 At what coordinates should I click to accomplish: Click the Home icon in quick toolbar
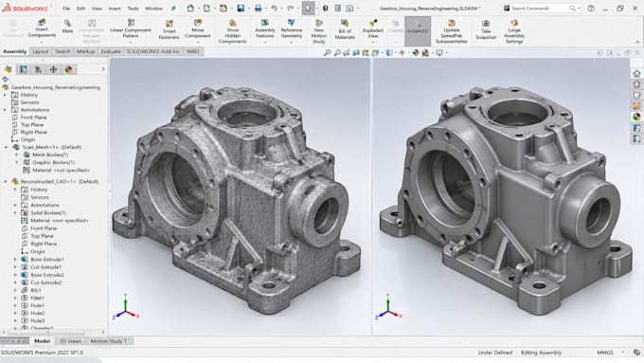tap(190, 8)
